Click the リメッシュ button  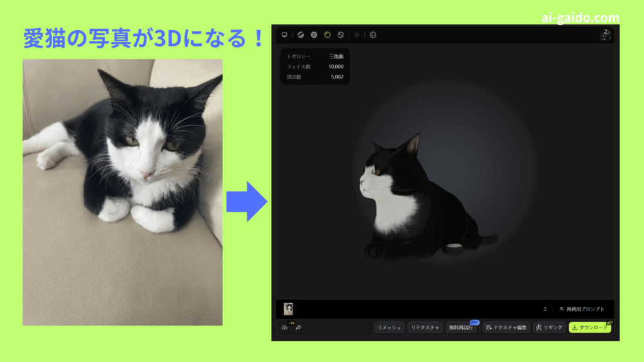point(389,327)
